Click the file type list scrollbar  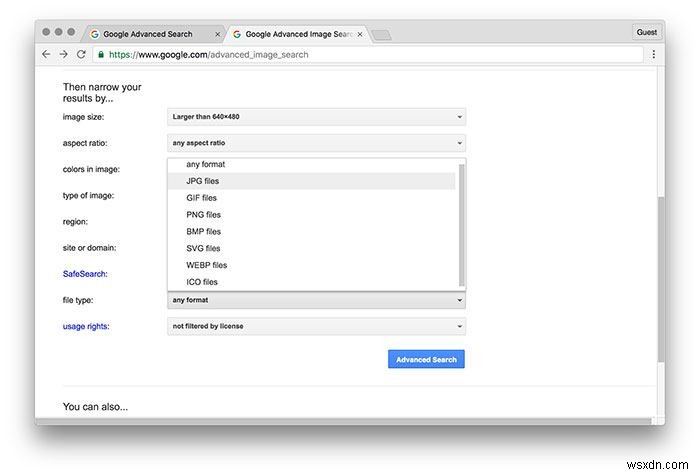click(x=462, y=225)
